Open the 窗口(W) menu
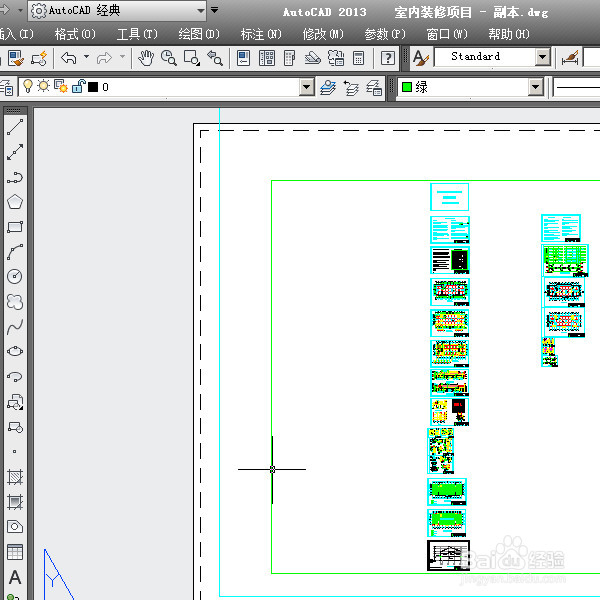Image resolution: width=600 pixels, height=600 pixels. pyautogui.click(x=447, y=34)
